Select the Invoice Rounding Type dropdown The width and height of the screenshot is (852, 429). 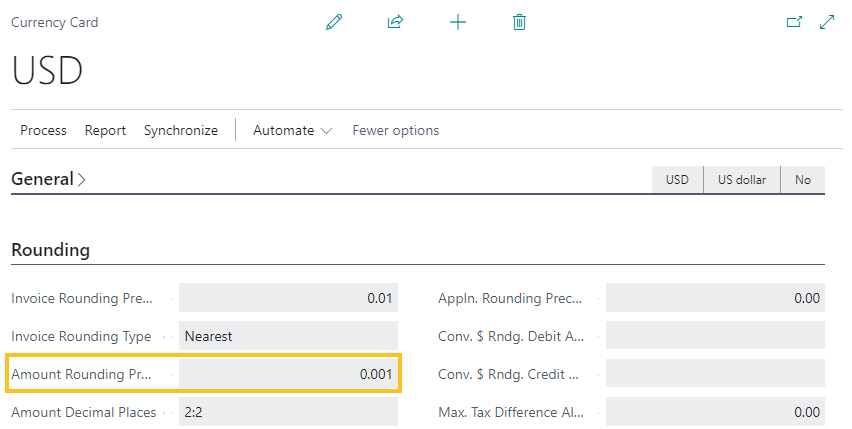click(289, 336)
